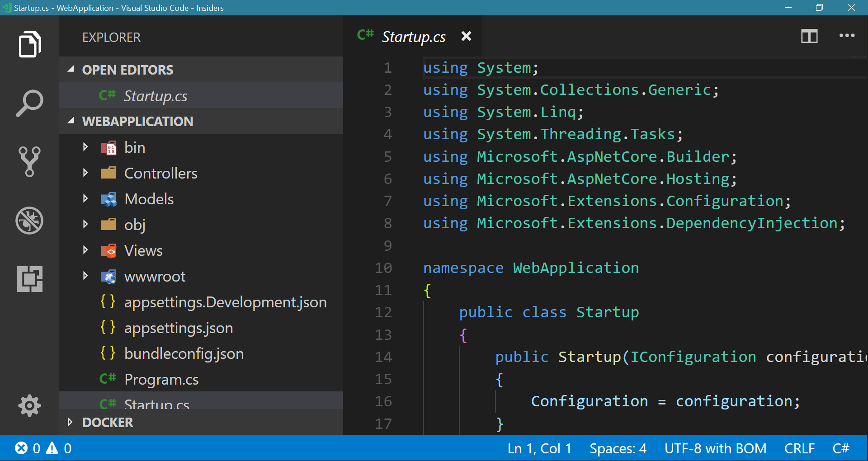Image resolution: width=868 pixels, height=461 pixels.
Task: Open the Extensions view
Action: [30, 278]
